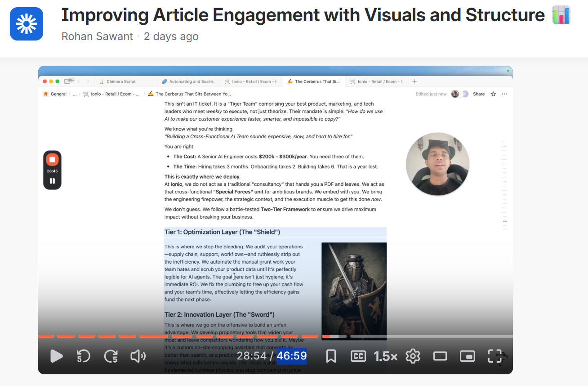588x386 pixels.
Task: Change the 1.5x playback speed
Action: [385, 356]
